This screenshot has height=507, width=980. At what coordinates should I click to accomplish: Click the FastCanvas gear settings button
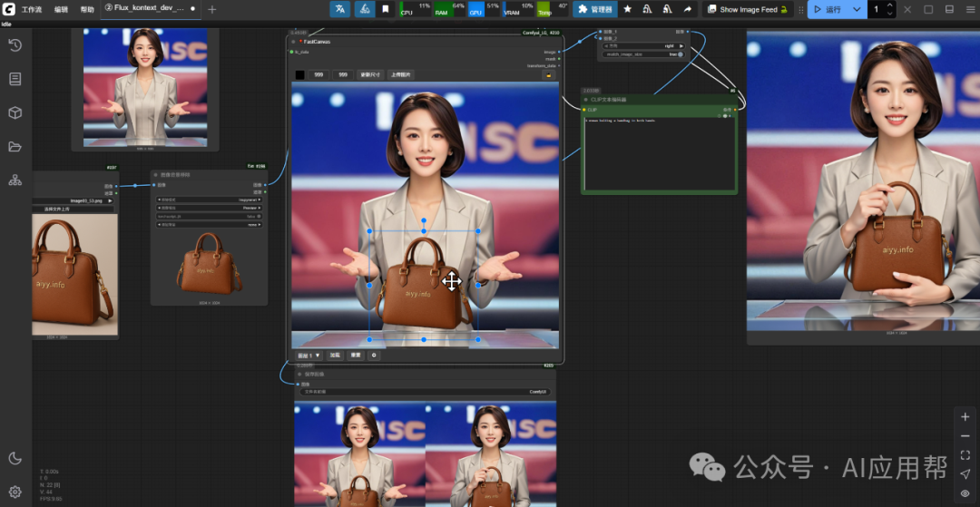tap(374, 356)
